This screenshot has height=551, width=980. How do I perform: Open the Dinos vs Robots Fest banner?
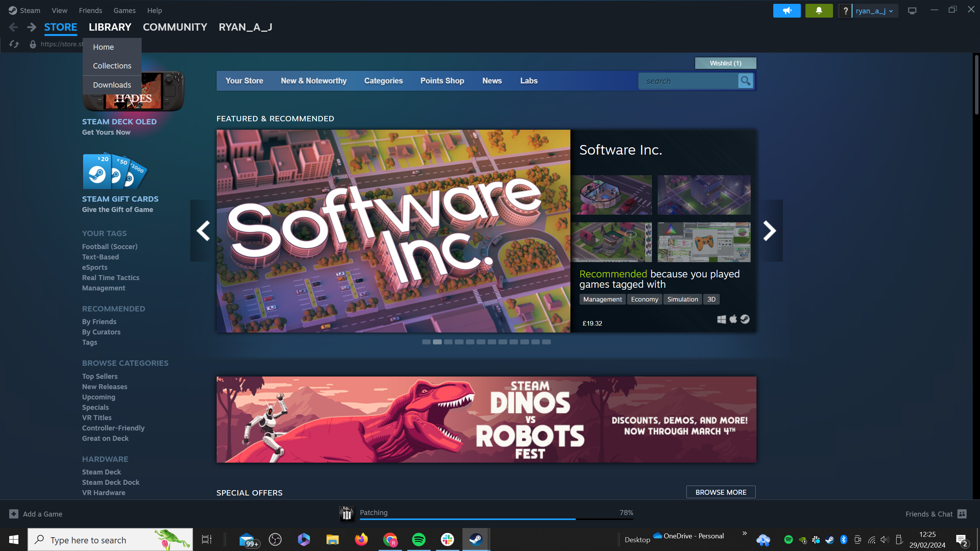pos(486,419)
